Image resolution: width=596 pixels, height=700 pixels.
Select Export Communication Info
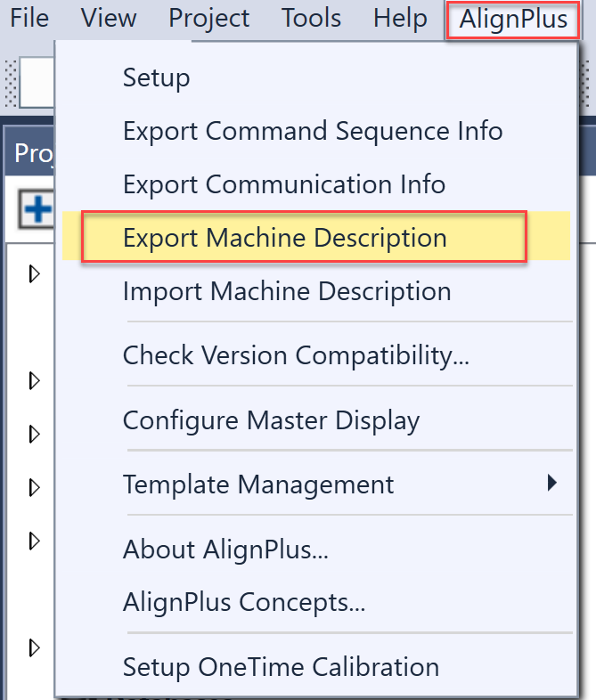284,184
